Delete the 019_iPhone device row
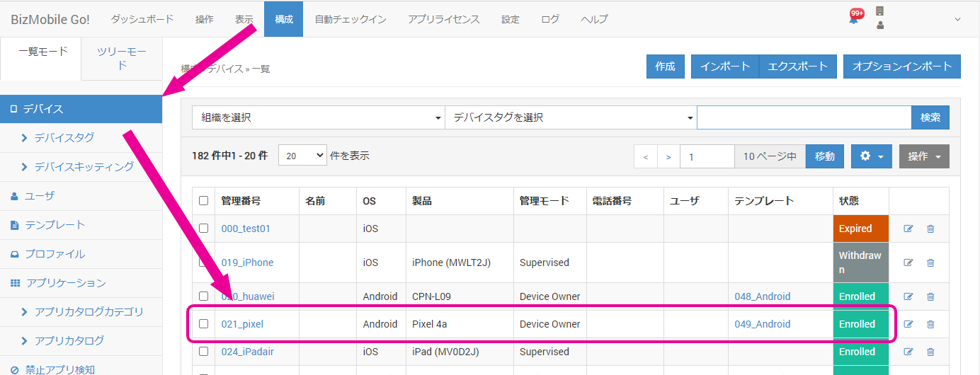Viewport: 980px width, 375px height. coord(930,262)
